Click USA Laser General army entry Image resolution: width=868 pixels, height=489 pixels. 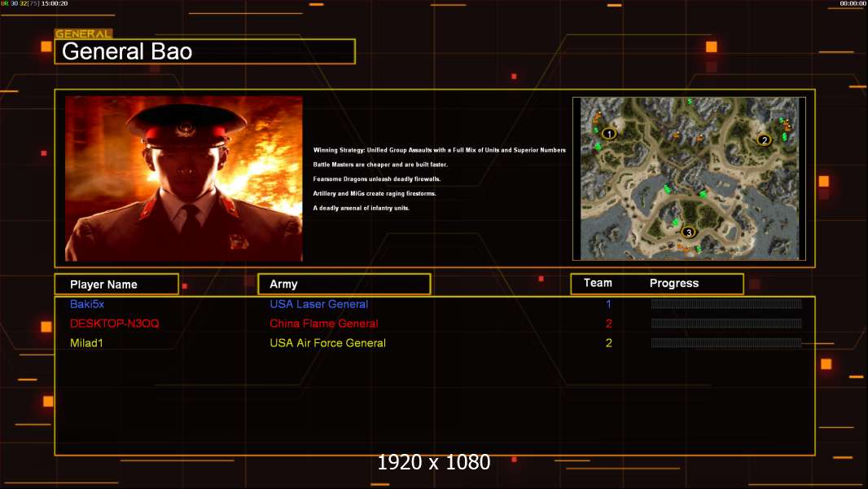[319, 304]
